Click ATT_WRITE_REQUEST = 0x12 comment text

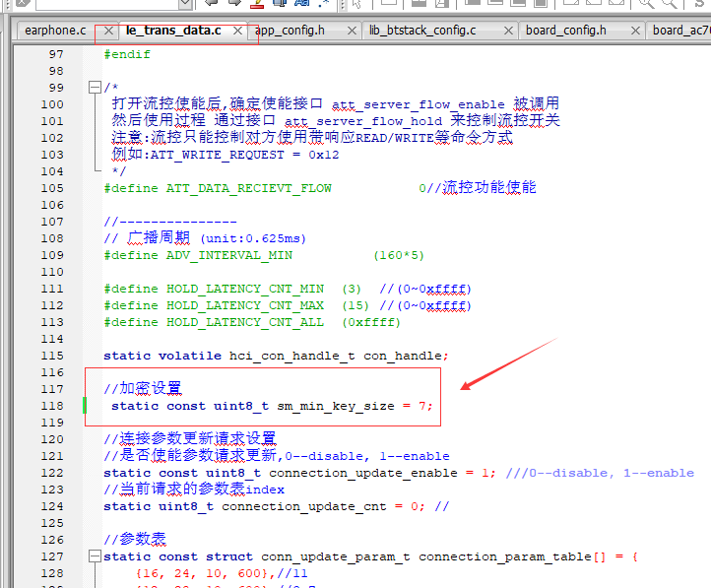(245, 155)
